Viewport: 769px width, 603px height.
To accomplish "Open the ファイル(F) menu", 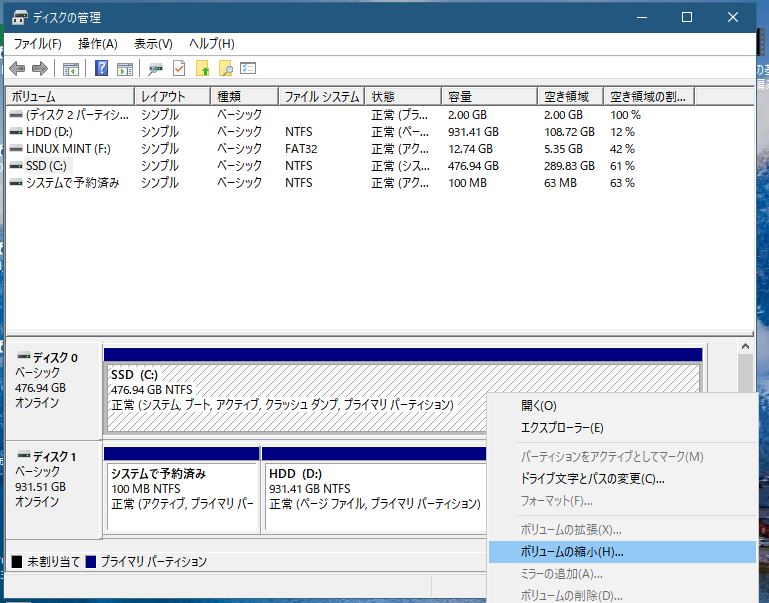I will [37, 44].
